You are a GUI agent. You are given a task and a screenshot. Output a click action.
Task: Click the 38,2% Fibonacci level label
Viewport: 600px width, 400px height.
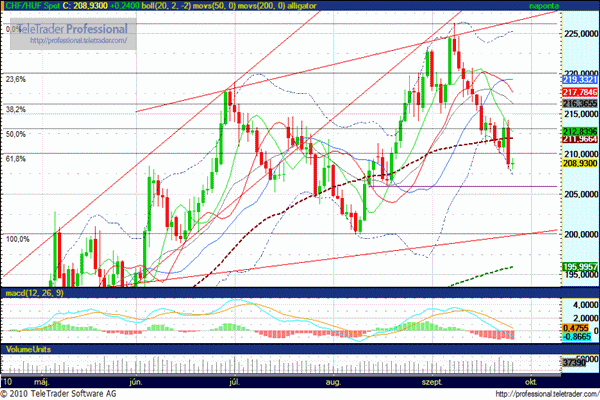click(15, 109)
